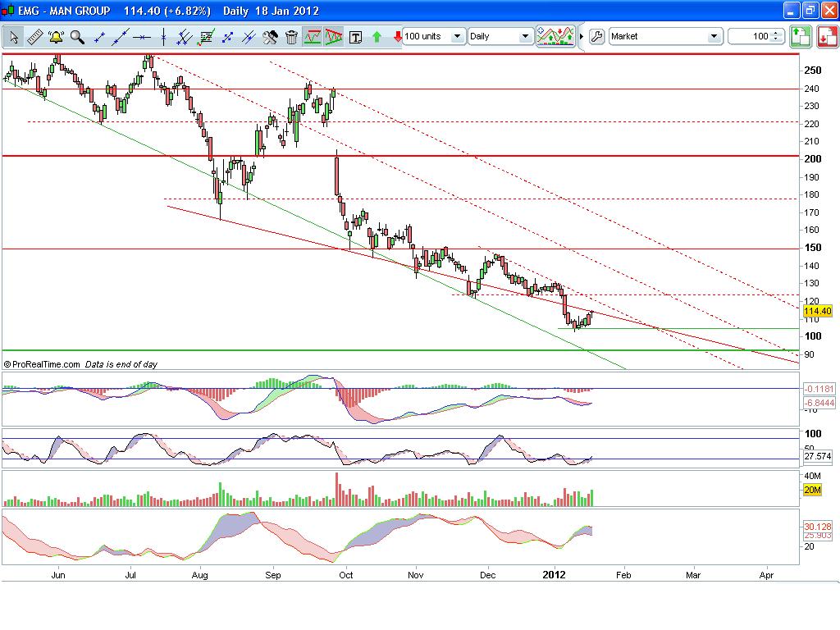Viewport: 840px width, 630px height.
Task: Select the horizontal line tool
Action: pyautogui.click(x=142, y=37)
